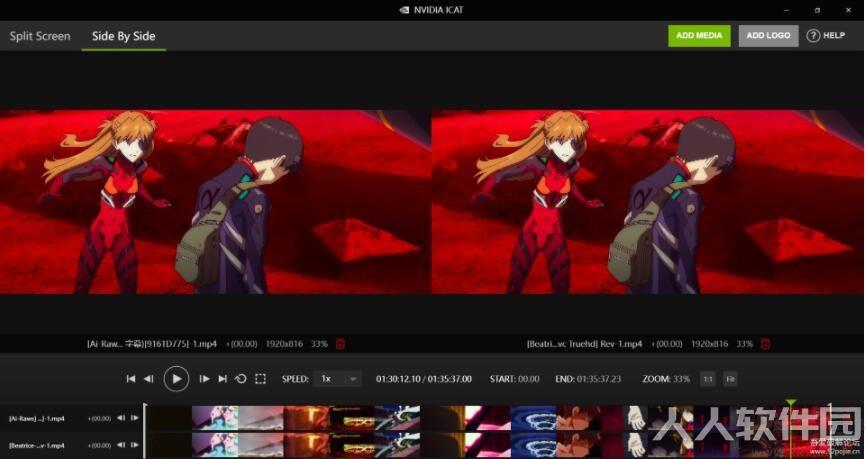Viewport: 866px width, 459px height.
Task: Click the ADD MEDIA button
Action: point(699,35)
